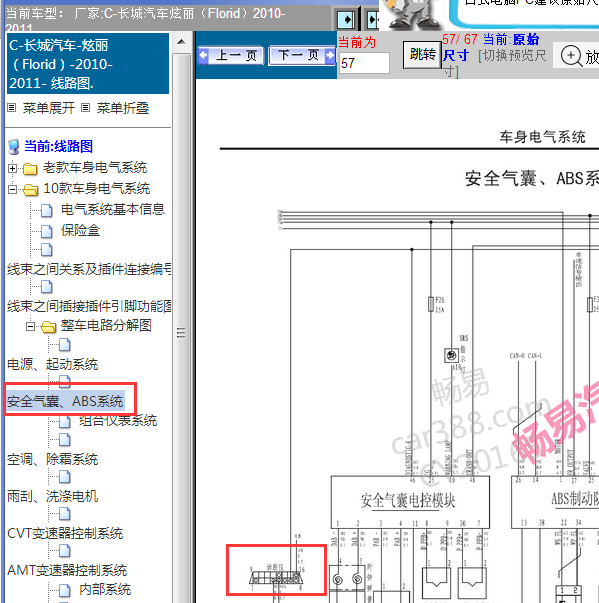Open 组合仪表系统 diagram

tap(118, 420)
